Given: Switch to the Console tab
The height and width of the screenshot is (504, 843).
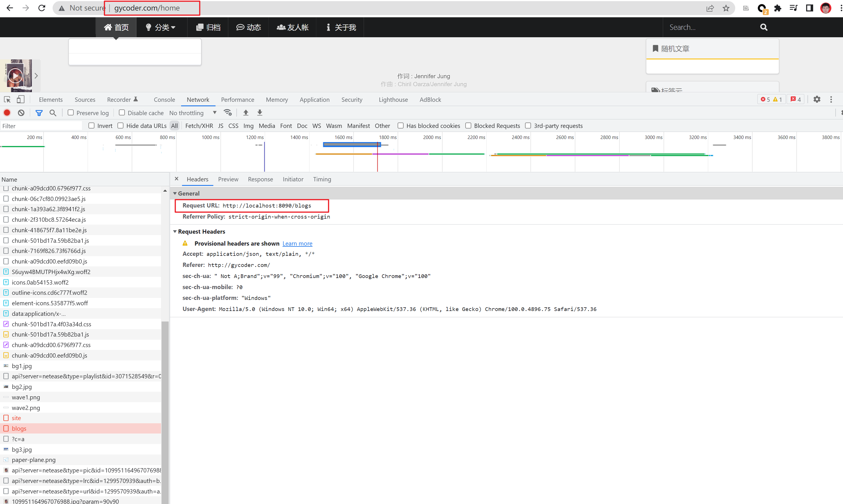Looking at the screenshot, I should coord(164,99).
